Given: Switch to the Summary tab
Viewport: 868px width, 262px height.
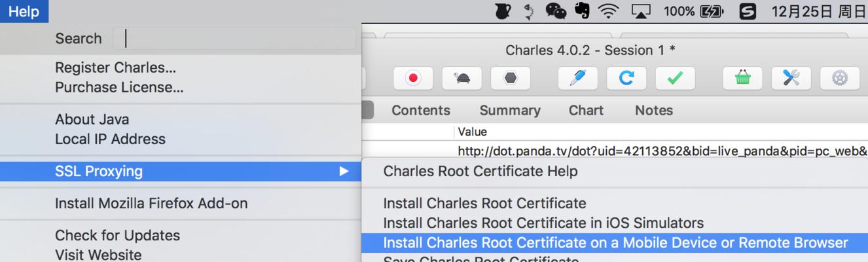Looking at the screenshot, I should [510, 111].
